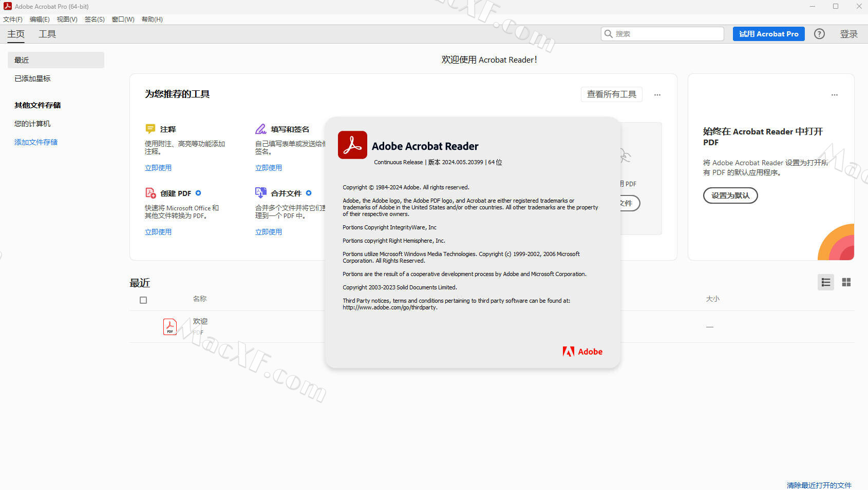The height and width of the screenshot is (490, 868).
Task: Click the Adobe logo in About dialog
Action: 582,351
